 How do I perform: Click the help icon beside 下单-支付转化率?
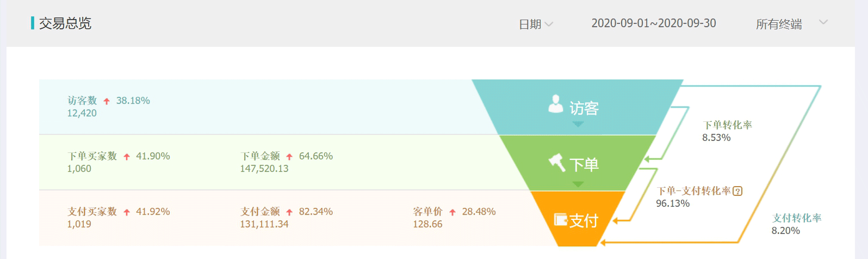737,191
